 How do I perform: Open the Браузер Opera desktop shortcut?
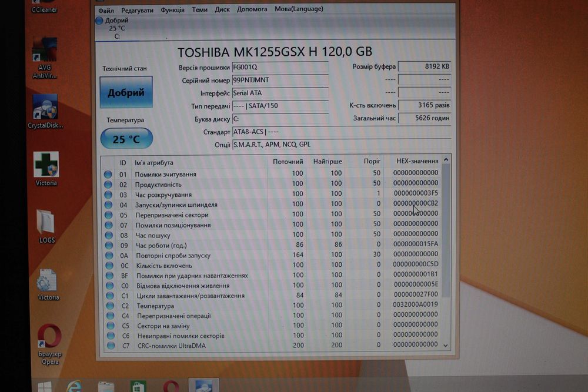[49, 344]
